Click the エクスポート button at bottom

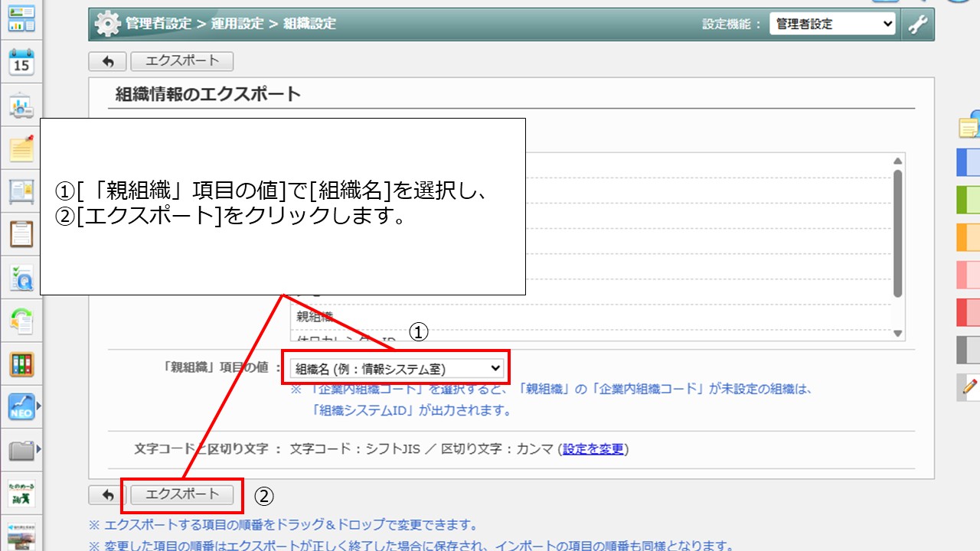coord(181,494)
